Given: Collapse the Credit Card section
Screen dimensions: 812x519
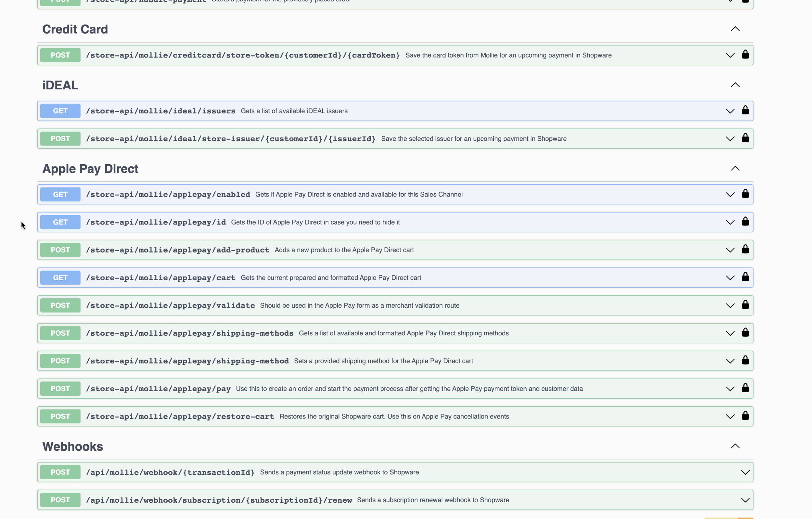Looking at the screenshot, I should coord(735,29).
